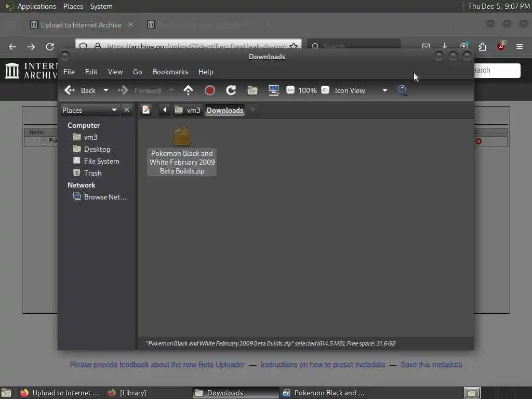This screenshot has height=399, width=532.
Task: Open the Home folder icon in toolbar
Action: tap(252, 90)
